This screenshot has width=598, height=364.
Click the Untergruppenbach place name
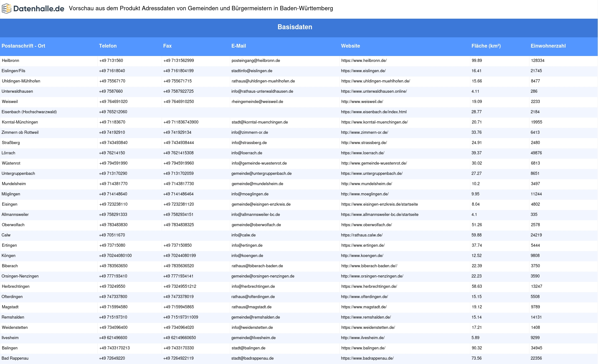(18, 174)
